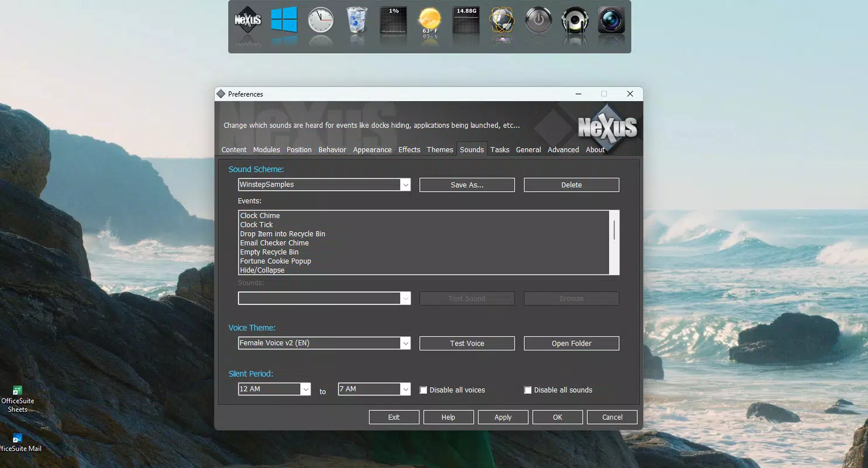Open the globe network dock icon
The image size is (868, 468).
[x=502, y=21]
